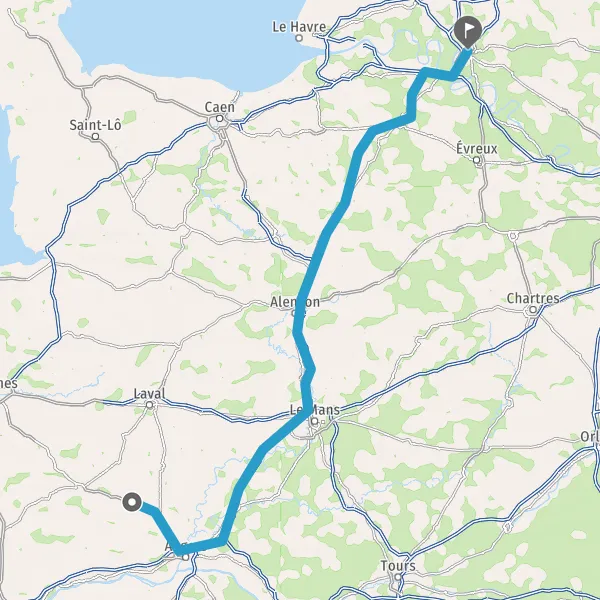Viewport: 600px width, 600px height.
Task: Click the destination flag marker
Action: pyautogui.click(x=467, y=31)
